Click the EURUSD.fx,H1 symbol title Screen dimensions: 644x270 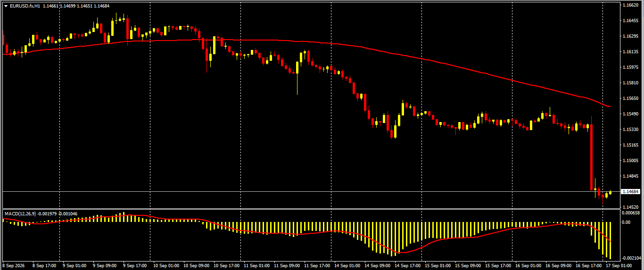point(24,6)
